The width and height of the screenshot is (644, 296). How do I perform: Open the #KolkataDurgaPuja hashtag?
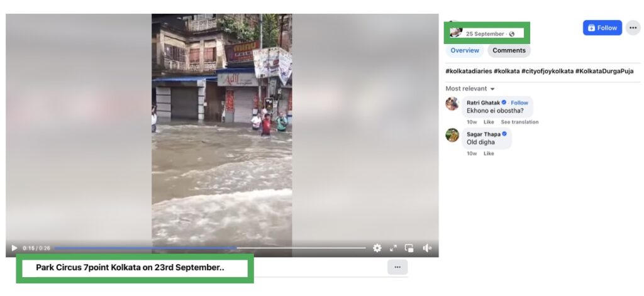pyautogui.click(x=604, y=71)
